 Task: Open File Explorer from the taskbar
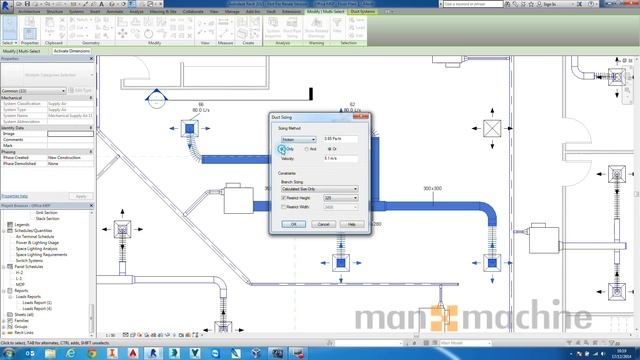pos(50,353)
